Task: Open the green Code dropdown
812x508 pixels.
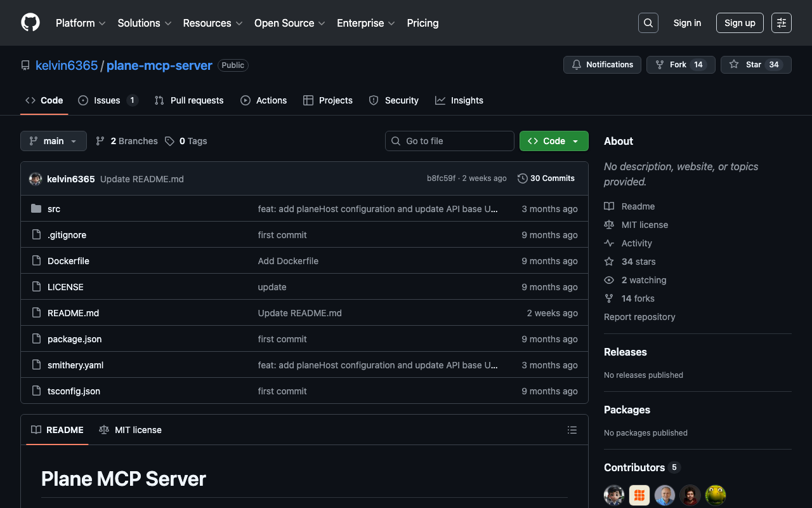Action: tap(553, 141)
